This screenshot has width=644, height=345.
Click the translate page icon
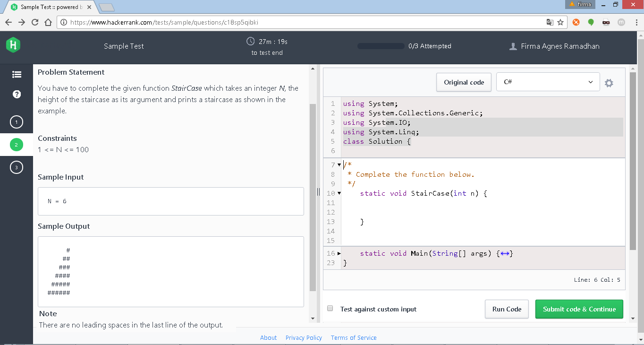(x=550, y=22)
